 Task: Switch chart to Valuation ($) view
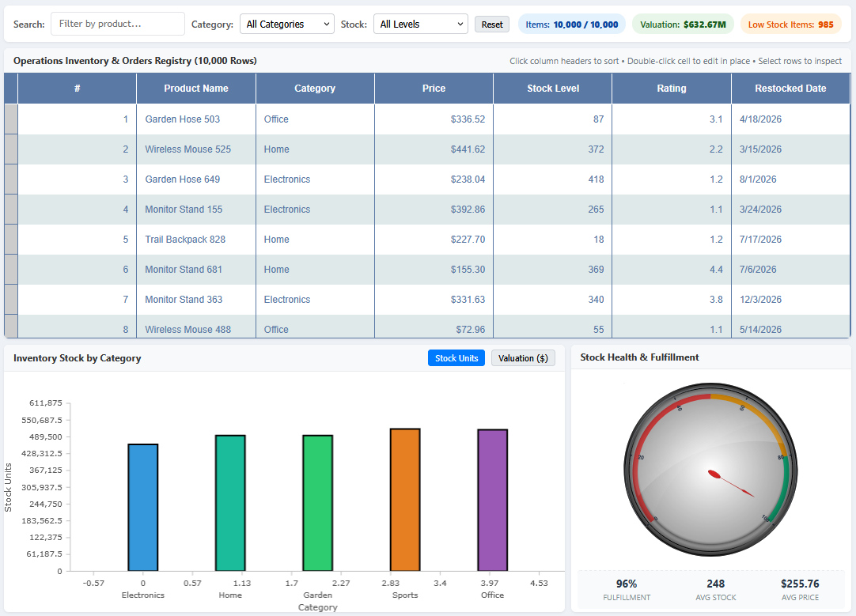[x=523, y=358]
